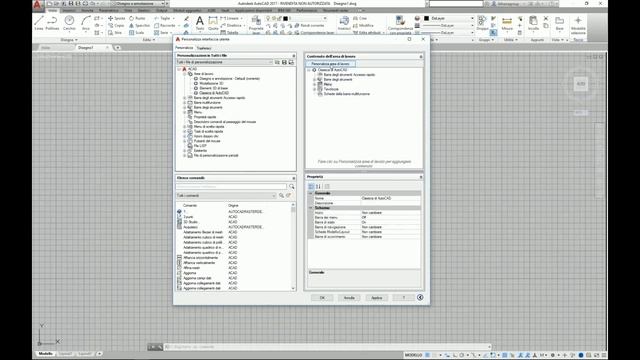Open the Vista ribbon tab
640x360 pixels.
(x=128, y=11)
